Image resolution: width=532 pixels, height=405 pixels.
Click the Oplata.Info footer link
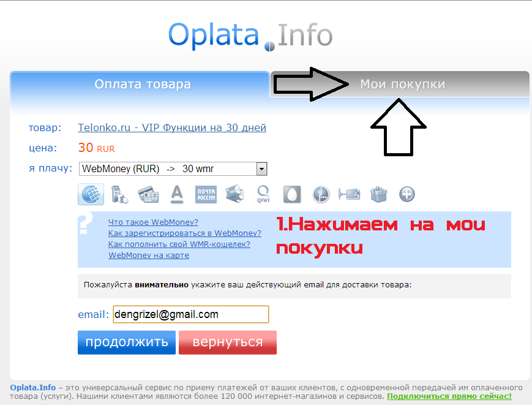(x=33, y=388)
